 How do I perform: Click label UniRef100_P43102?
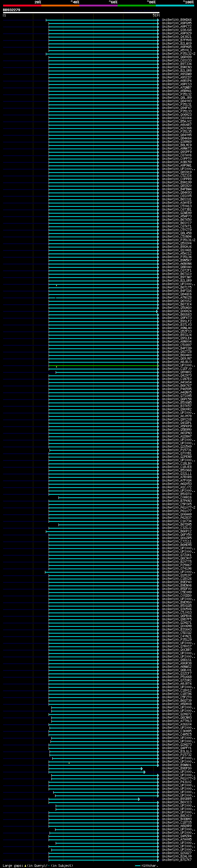[176, 782]
